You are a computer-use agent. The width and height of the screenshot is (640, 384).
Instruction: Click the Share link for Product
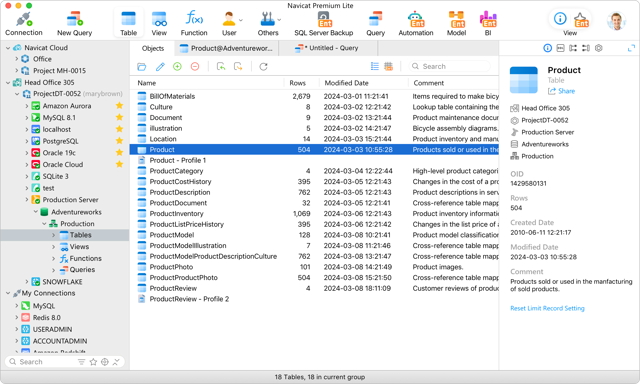tap(561, 91)
